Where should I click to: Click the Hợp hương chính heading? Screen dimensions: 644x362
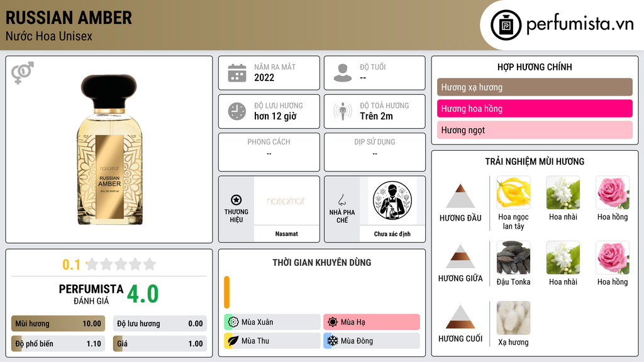[535, 67]
